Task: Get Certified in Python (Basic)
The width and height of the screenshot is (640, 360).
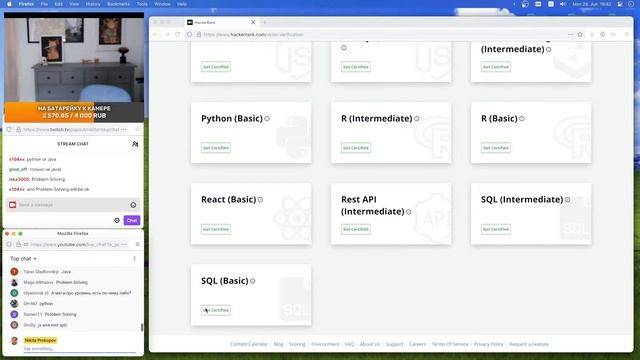Action: coord(216,148)
